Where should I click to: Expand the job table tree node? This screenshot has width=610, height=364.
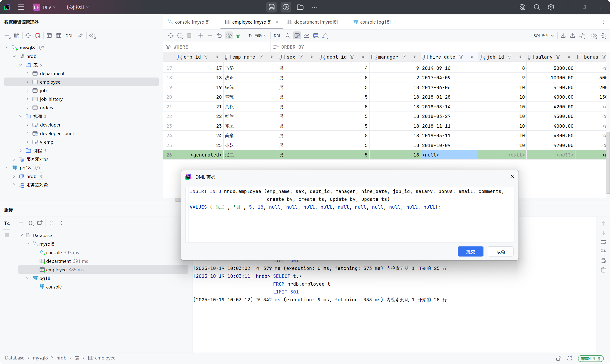(27, 91)
